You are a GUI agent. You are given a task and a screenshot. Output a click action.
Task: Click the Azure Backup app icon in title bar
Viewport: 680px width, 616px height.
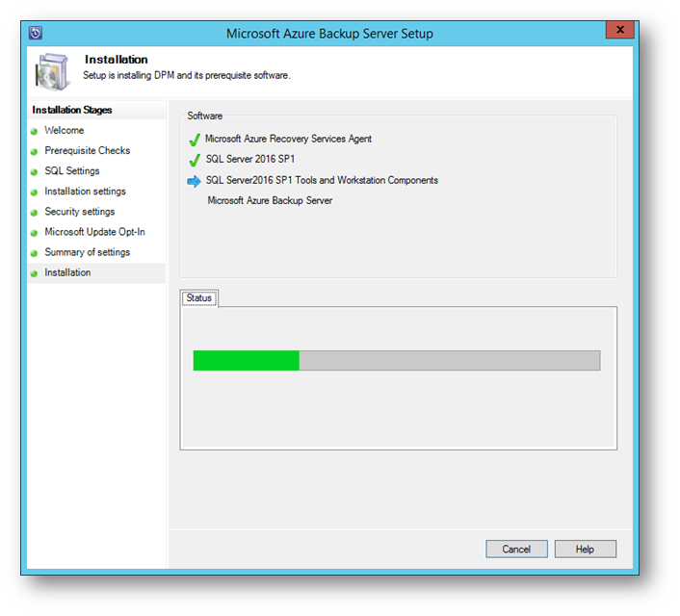pos(36,33)
